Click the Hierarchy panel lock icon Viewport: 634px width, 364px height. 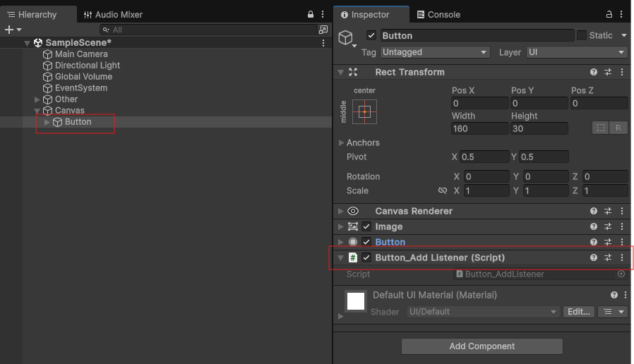click(x=311, y=15)
